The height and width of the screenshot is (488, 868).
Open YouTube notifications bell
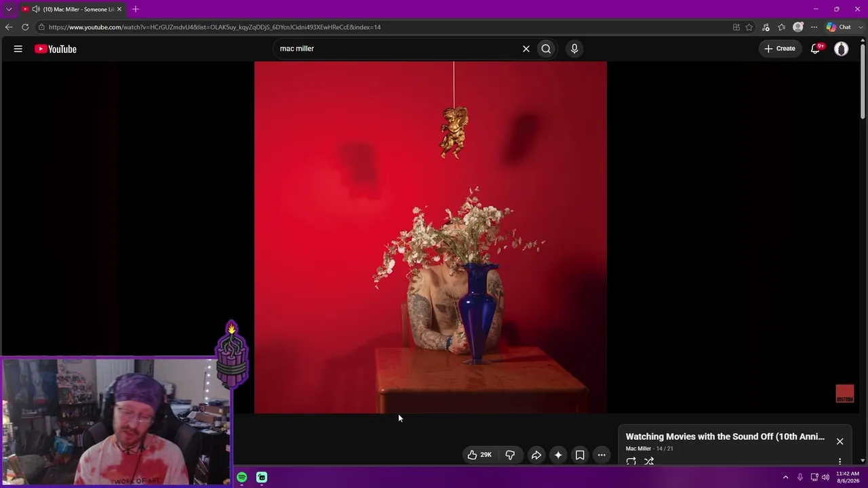coord(816,49)
